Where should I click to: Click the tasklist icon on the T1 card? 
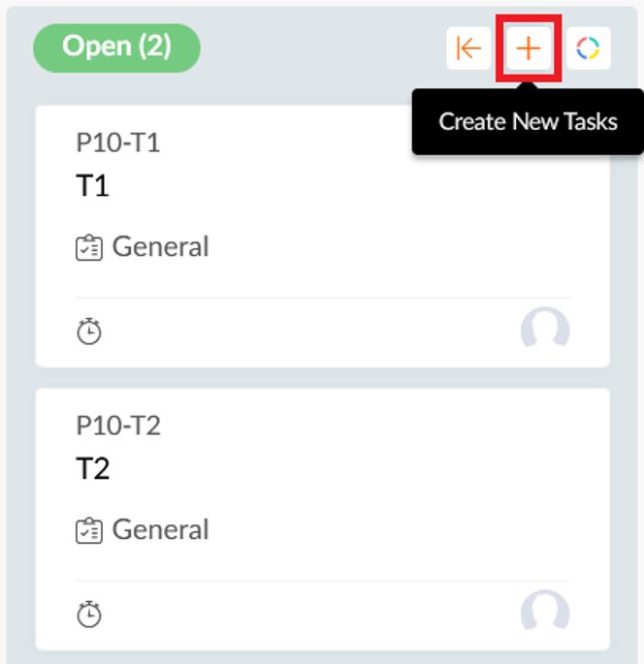point(88,248)
